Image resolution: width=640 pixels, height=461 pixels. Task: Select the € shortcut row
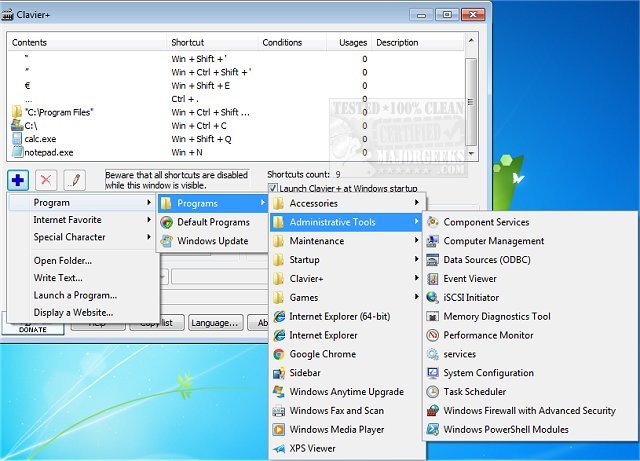click(236, 86)
